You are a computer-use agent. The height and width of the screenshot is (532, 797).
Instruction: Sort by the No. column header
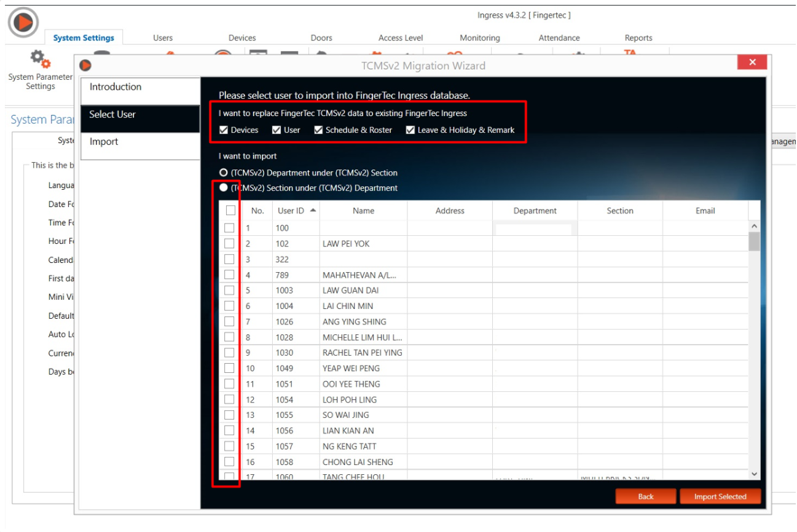[257, 211]
